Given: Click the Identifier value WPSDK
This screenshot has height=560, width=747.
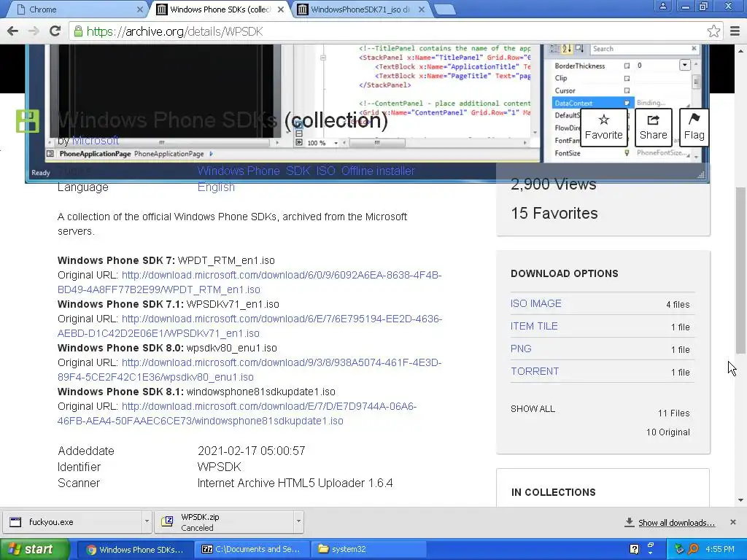Looking at the screenshot, I should coord(219,467).
